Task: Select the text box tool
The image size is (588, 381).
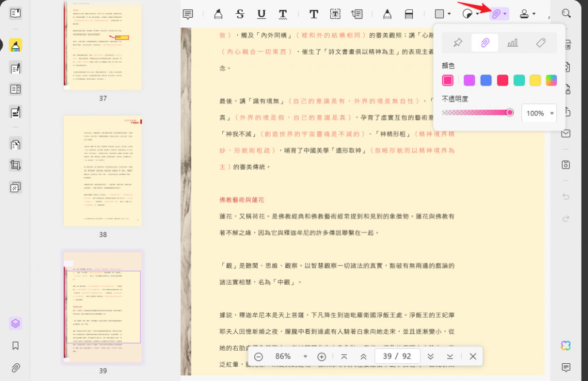Action: [335, 14]
